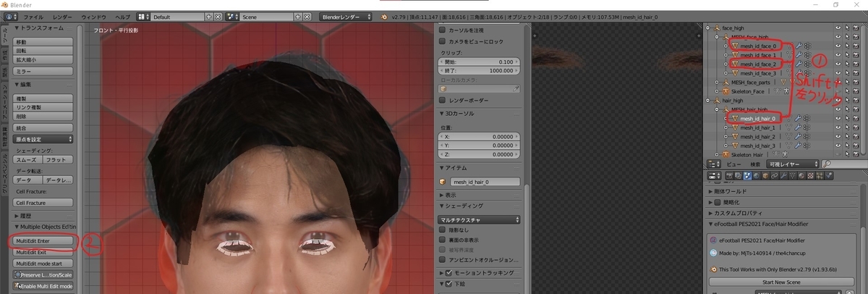Toggle renderability camera icon for hair_high
This screenshot has width=868, height=294.
click(856, 101)
